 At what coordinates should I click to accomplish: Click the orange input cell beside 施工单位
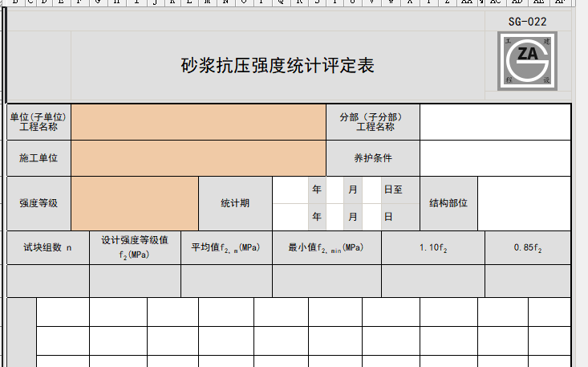click(x=198, y=158)
